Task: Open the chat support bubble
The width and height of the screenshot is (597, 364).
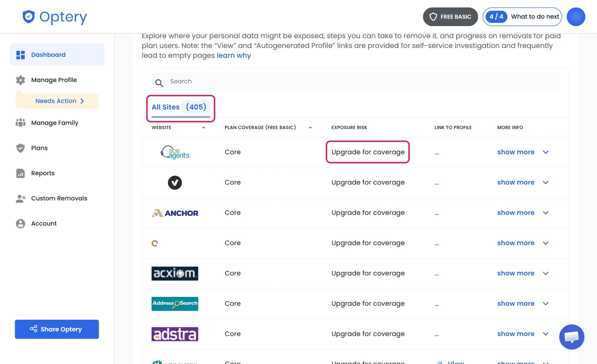Action: [572, 337]
